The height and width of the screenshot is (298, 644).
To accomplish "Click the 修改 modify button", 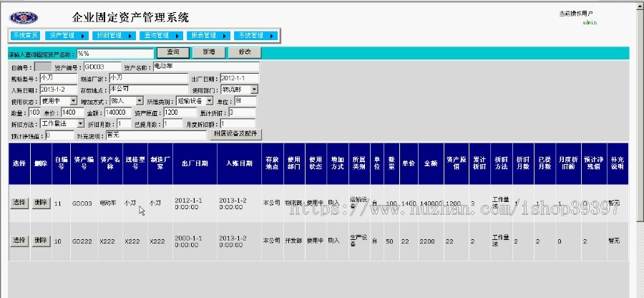I will pos(245,52).
